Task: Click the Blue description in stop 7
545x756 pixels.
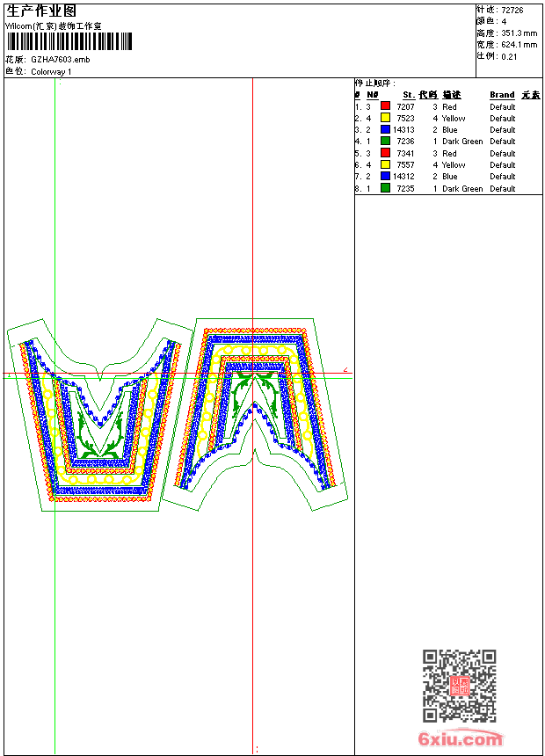Action: point(450,177)
